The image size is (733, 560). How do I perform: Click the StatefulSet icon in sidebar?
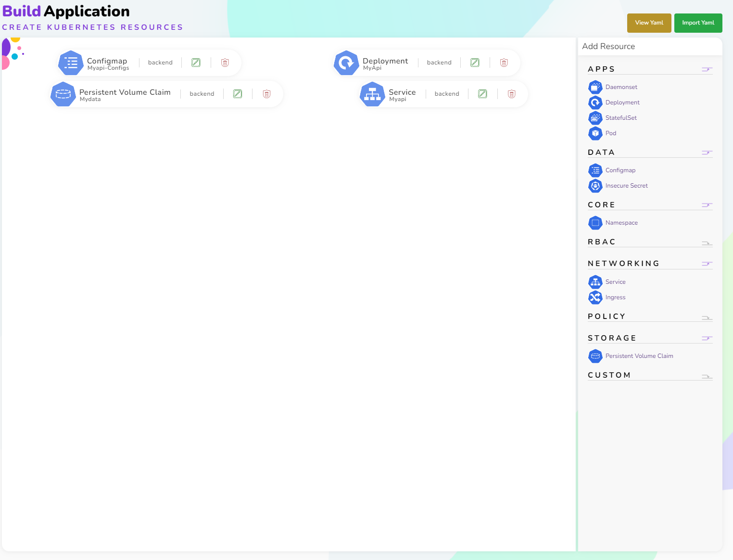pos(595,118)
